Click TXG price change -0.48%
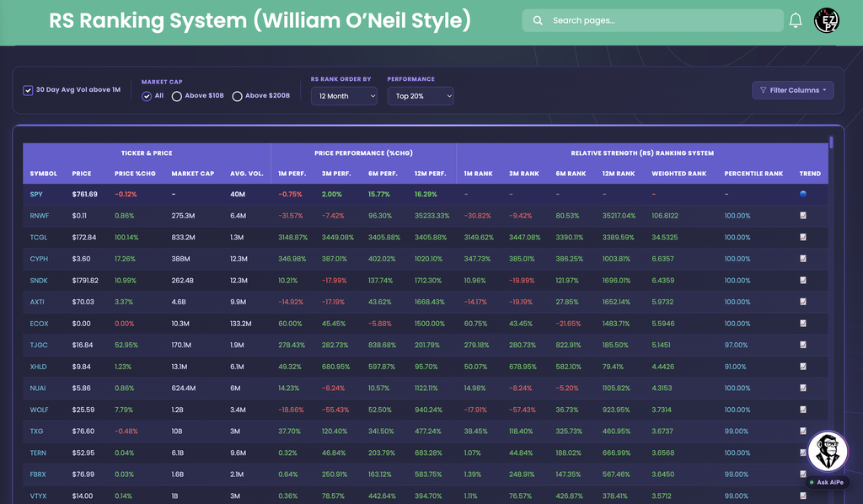This screenshot has width=863, height=504. [x=126, y=432]
